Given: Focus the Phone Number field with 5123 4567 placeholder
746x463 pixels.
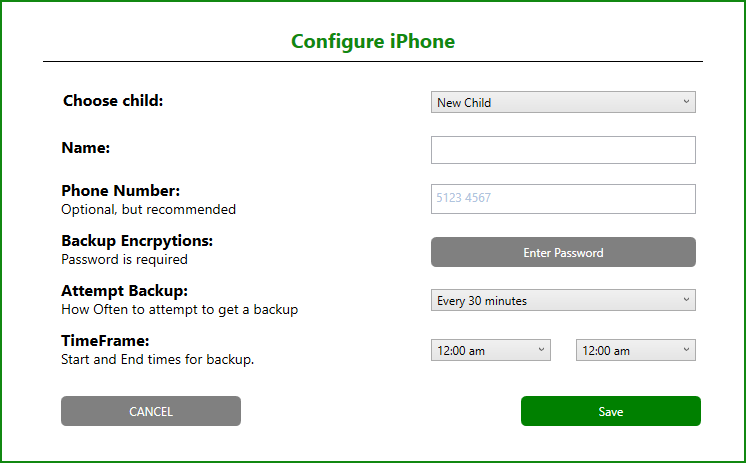Looking at the screenshot, I should pos(563,199).
